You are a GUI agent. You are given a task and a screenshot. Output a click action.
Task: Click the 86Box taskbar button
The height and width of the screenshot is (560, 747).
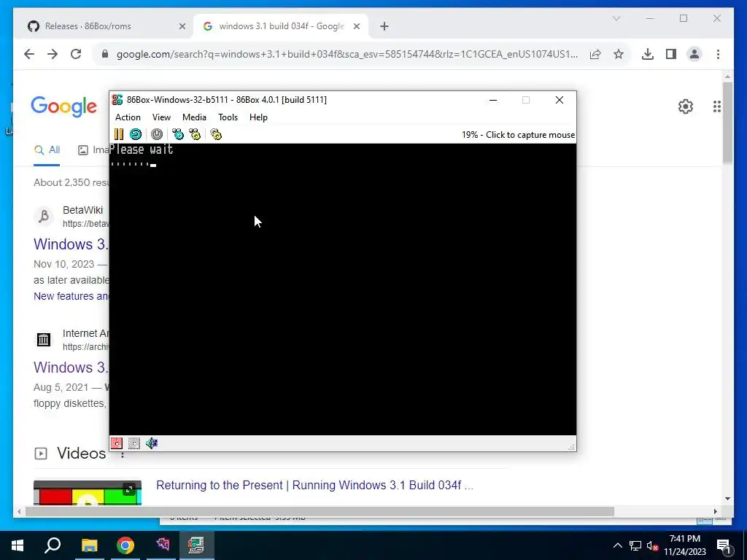pos(196,545)
